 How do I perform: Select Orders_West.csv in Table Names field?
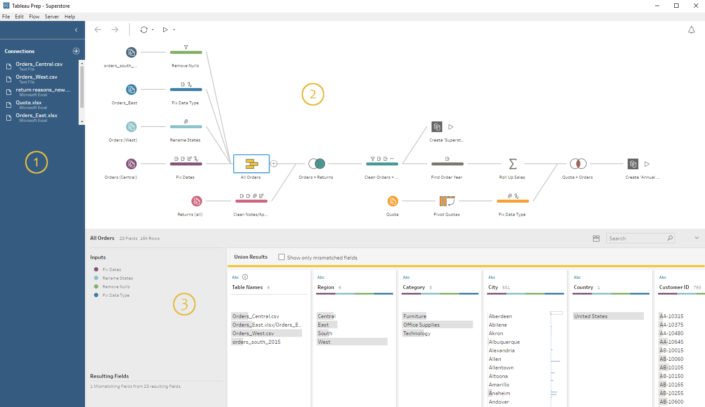267,333
